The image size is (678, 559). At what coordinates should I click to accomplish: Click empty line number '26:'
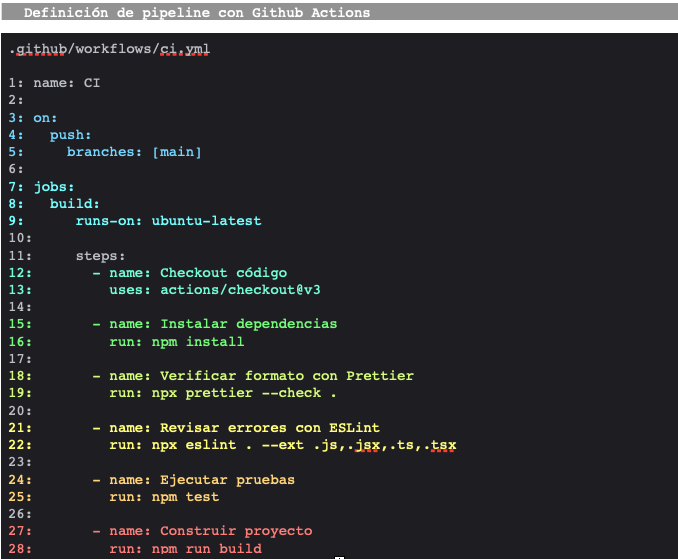(x=20, y=514)
